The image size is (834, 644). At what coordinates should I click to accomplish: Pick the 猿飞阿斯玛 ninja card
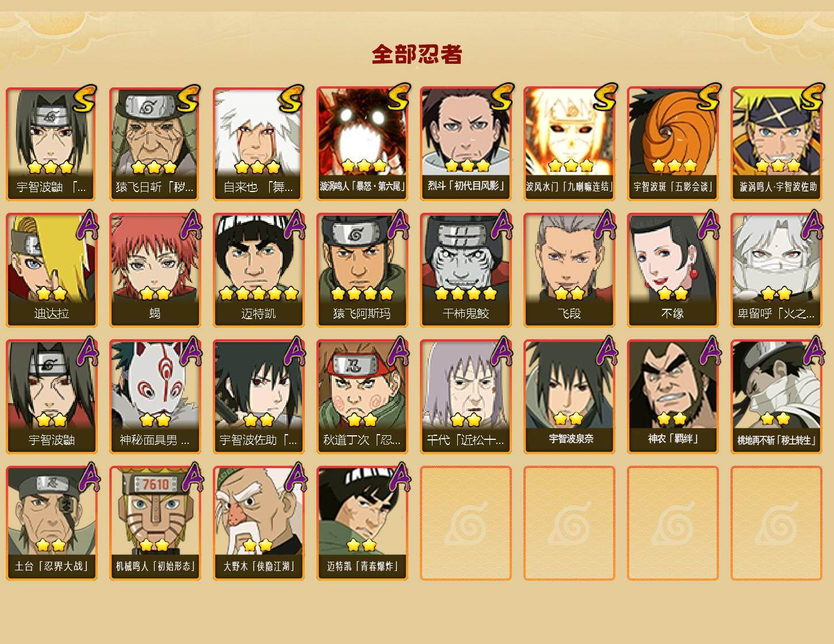(x=362, y=270)
